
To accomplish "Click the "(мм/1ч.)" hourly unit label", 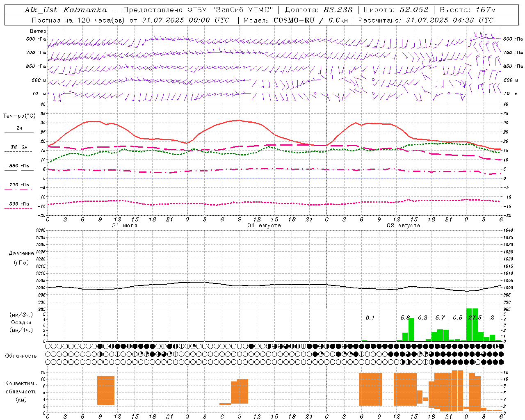I will tap(21, 330).
